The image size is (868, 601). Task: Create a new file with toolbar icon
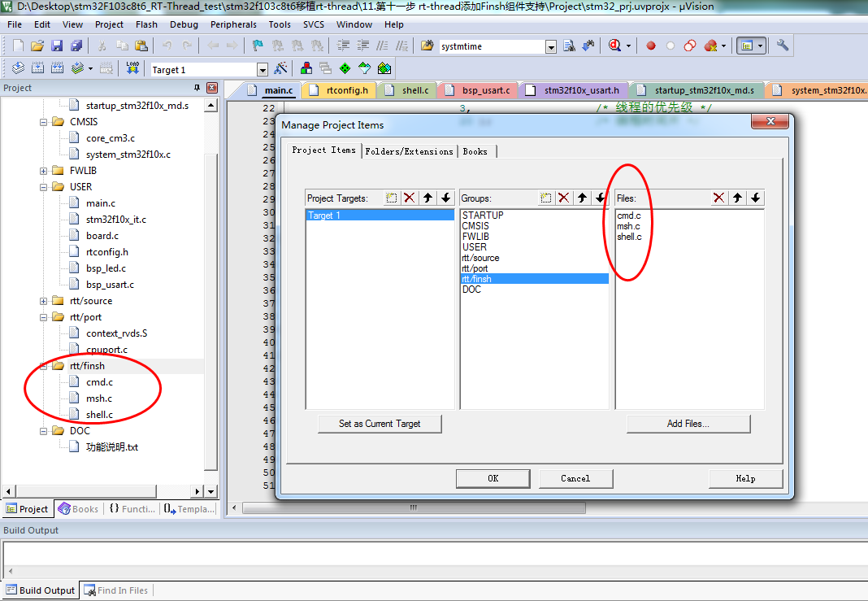point(18,46)
